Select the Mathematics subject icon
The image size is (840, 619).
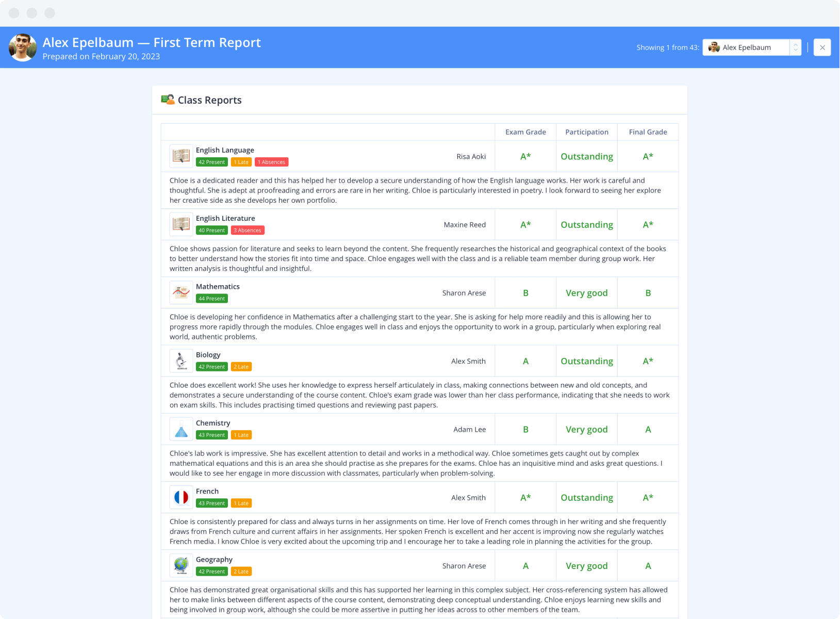181,292
